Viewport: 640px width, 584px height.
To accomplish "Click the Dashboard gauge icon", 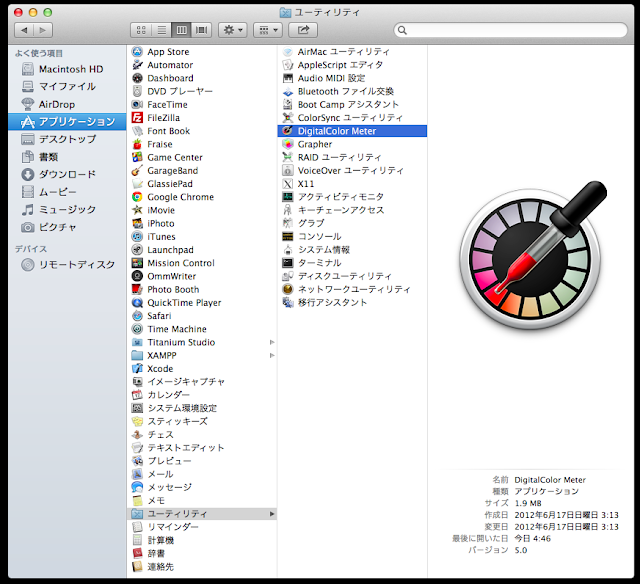I will click(137, 78).
